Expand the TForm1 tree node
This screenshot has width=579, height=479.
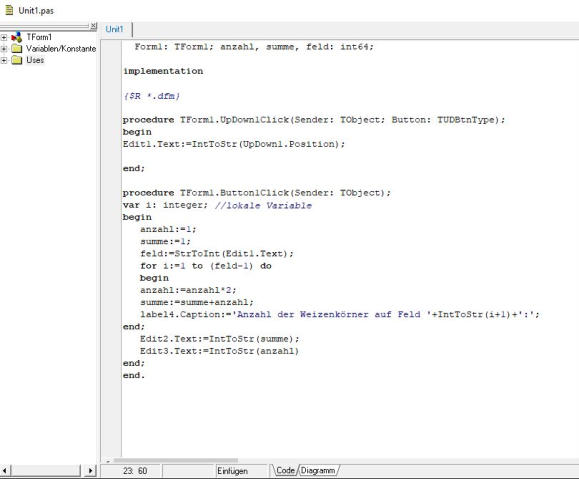4,37
